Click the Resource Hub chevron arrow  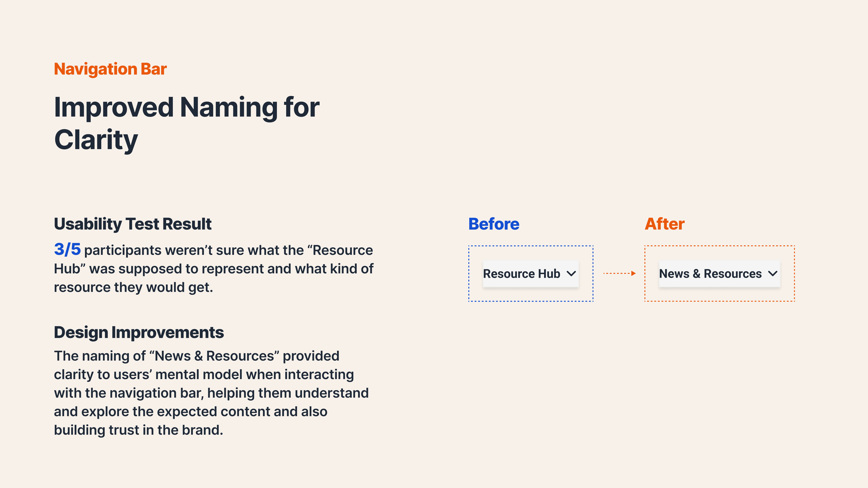click(571, 273)
